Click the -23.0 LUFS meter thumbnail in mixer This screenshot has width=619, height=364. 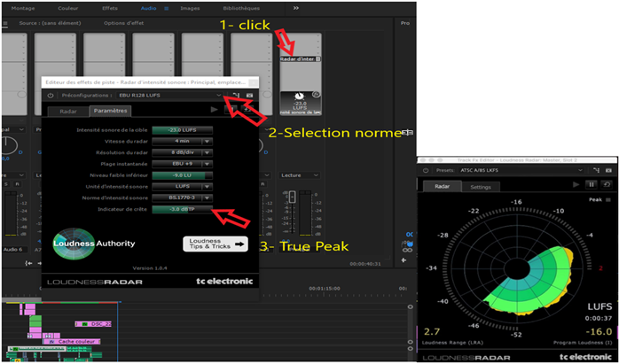301,103
